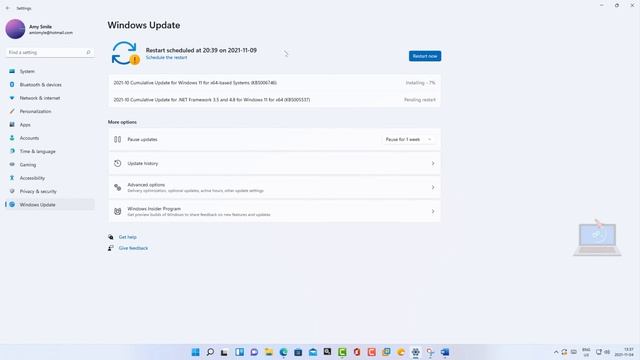Open the Personalization category
Viewport: 640px width, 360px height.
49,111
